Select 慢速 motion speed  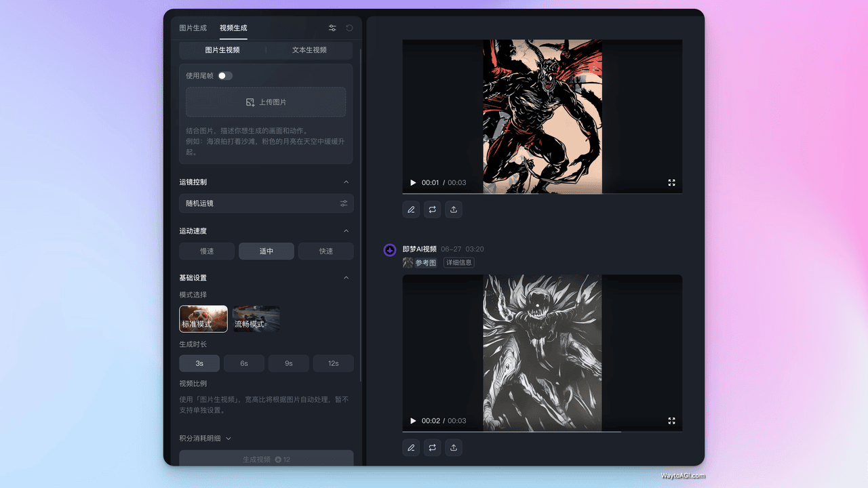tap(207, 251)
